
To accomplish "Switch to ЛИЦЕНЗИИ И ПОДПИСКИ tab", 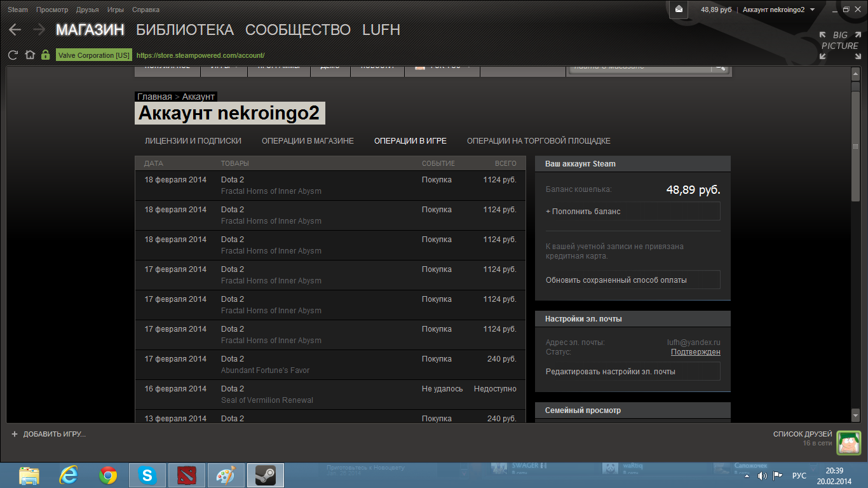I will [x=193, y=141].
